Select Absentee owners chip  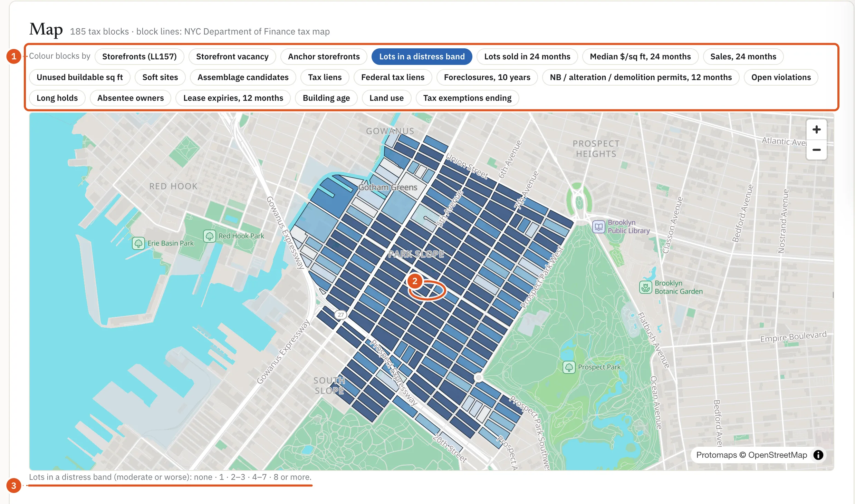[130, 98]
